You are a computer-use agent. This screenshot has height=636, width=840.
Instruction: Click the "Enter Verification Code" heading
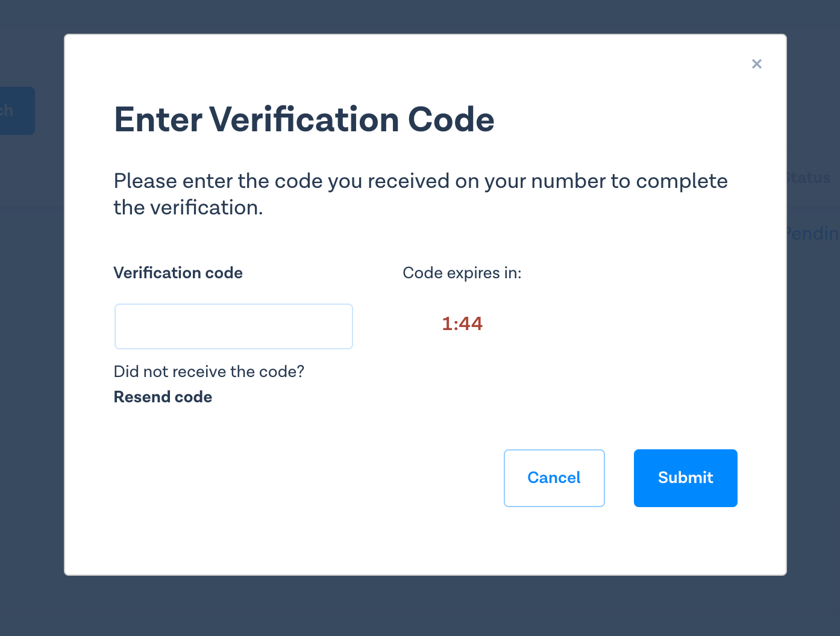tap(304, 119)
